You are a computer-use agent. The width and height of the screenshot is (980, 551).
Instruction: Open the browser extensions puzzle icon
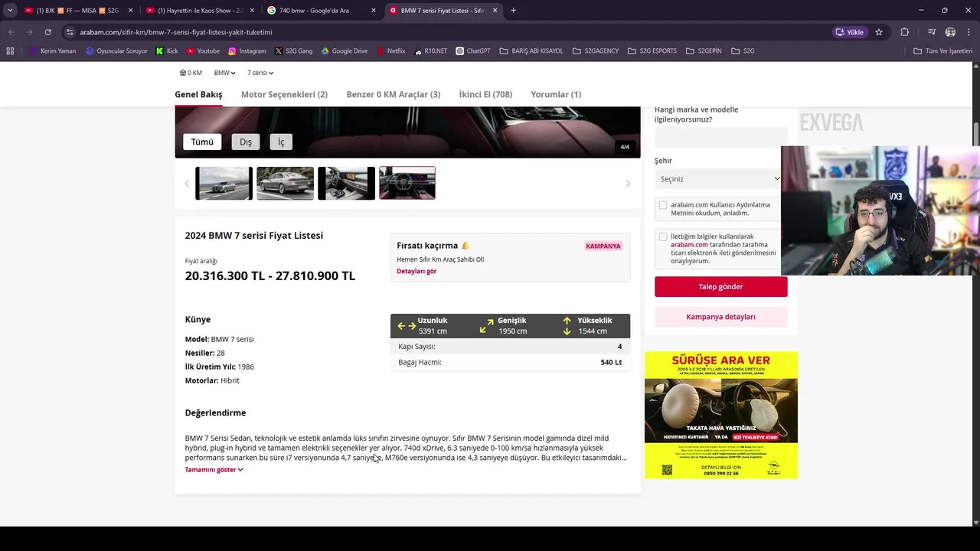click(905, 32)
